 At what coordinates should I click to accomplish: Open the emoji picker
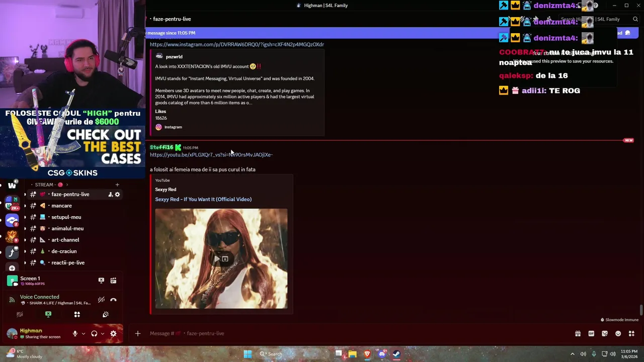[618, 333]
